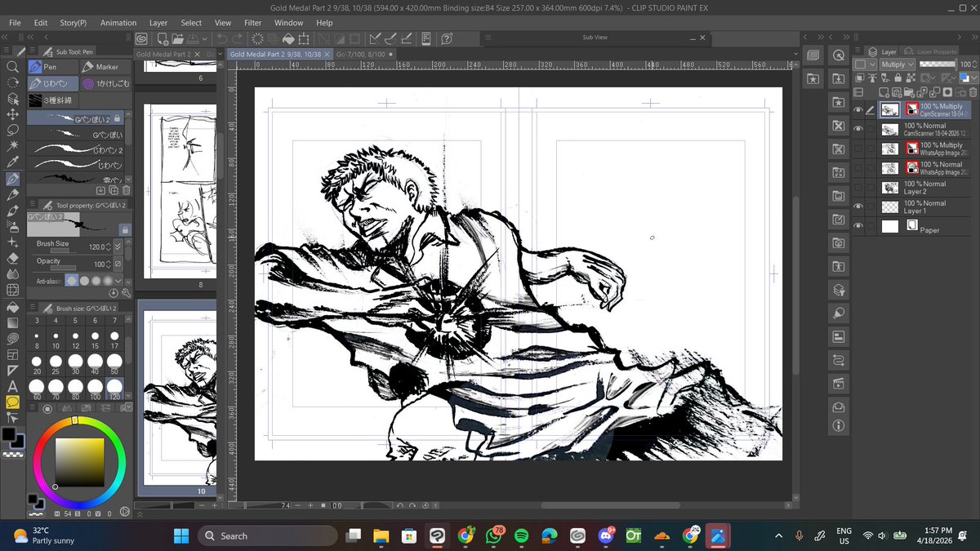
Task: Tick the checkbox of Layer 1
Action: [871, 207]
